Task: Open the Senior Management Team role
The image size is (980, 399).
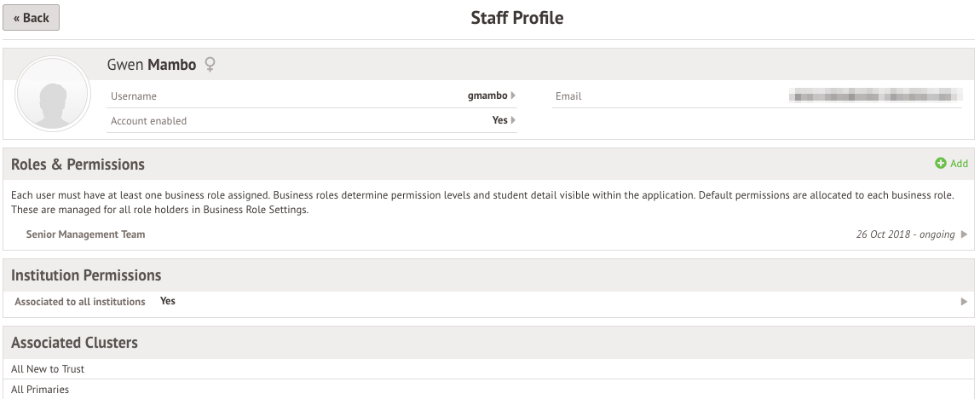Action: tap(85, 234)
